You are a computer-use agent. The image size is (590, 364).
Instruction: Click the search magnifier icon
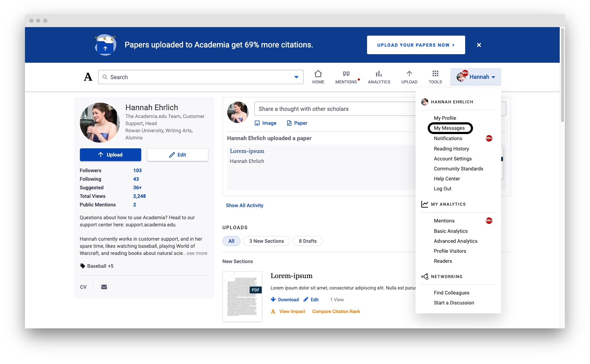105,77
